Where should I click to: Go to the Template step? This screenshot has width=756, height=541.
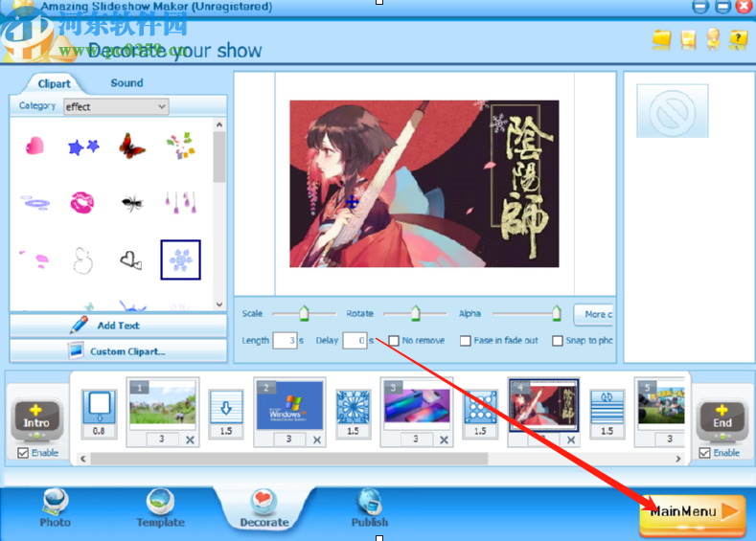pyautogui.click(x=160, y=508)
